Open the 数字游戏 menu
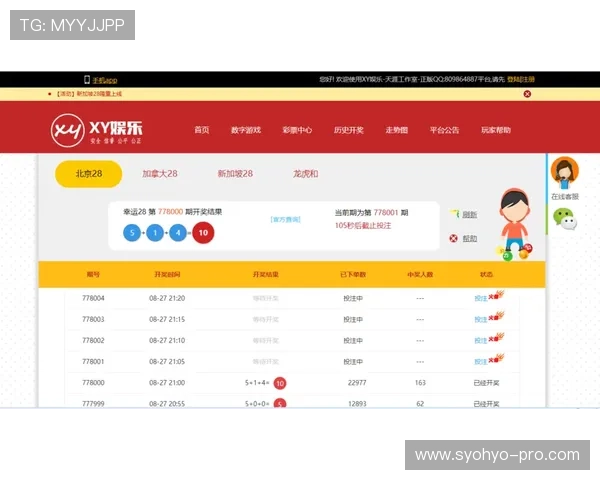This screenshot has height=480, width=600. click(x=246, y=130)
